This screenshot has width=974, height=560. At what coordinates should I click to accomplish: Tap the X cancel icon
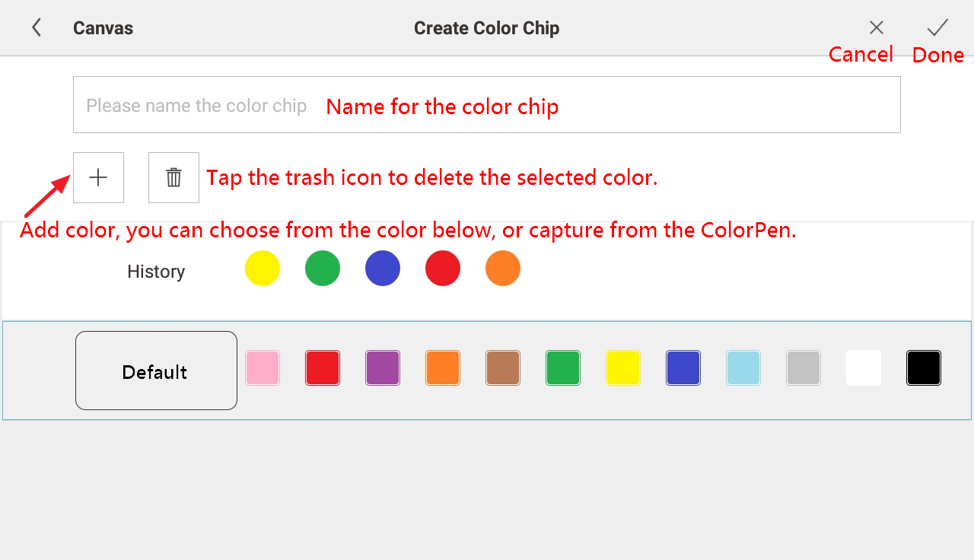[x=877, y=28]
